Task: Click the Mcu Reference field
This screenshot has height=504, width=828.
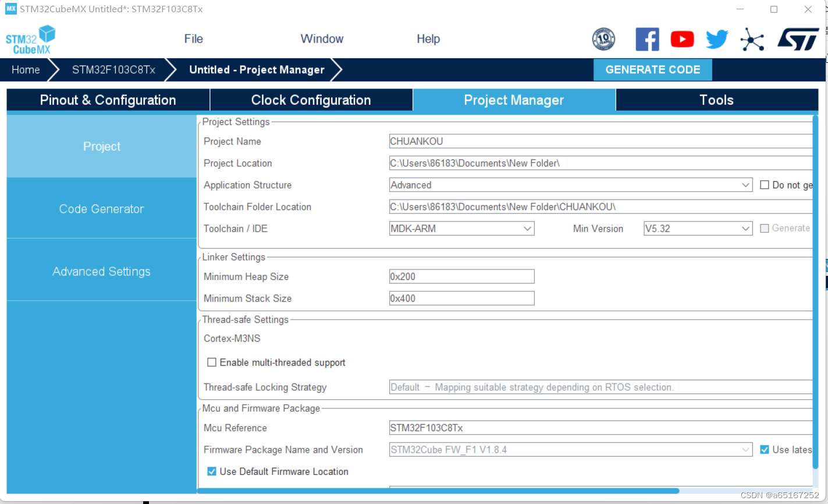Action: 600,428
